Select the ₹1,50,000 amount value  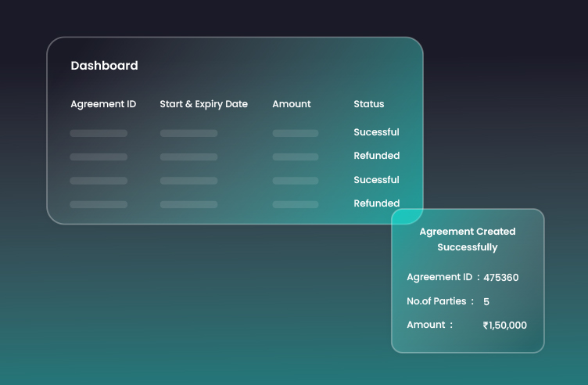point(504,326)
